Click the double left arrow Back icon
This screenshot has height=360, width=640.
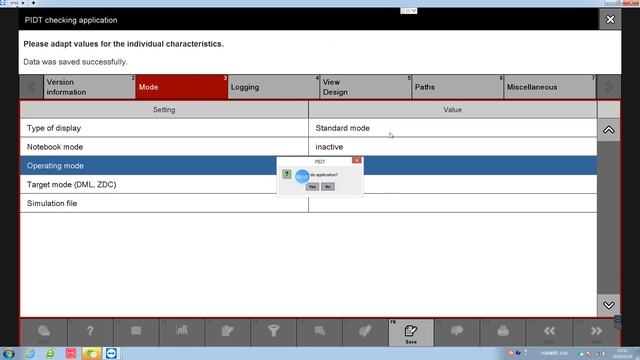coord(549,331)
